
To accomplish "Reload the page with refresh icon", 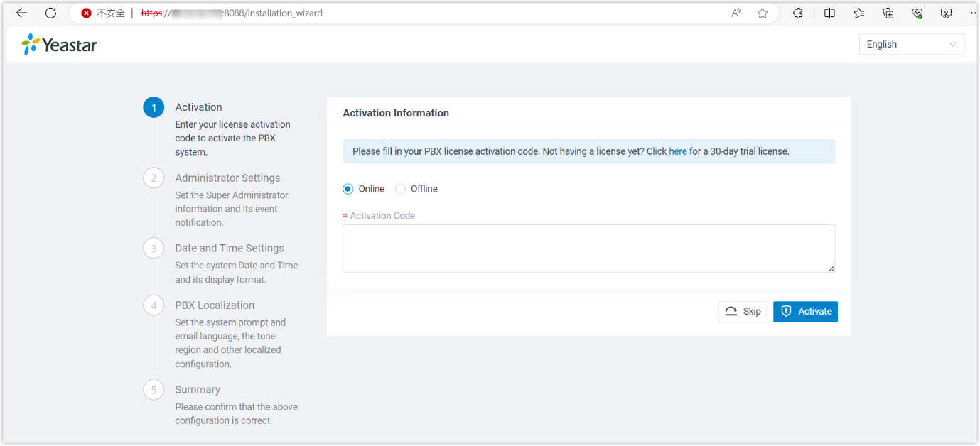I will pos(50,13).
